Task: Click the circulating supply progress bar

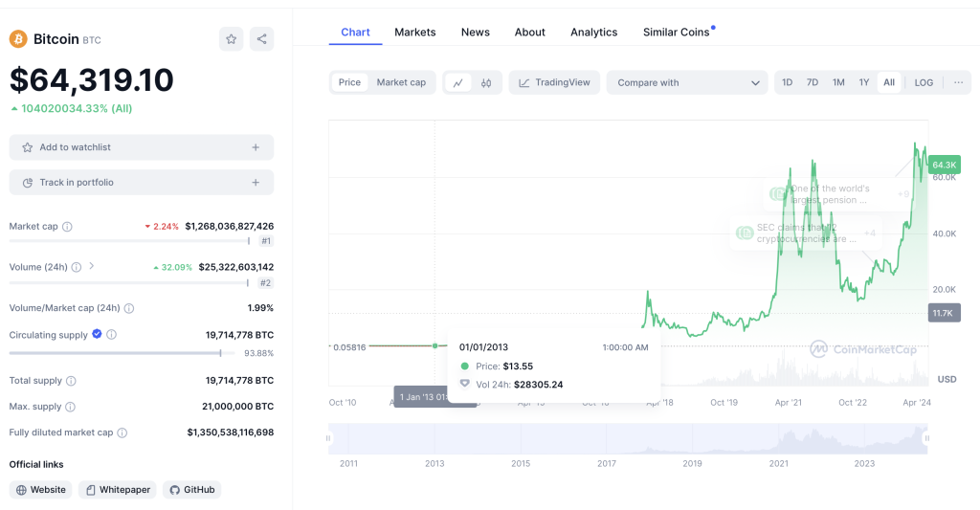Action: 122,353
